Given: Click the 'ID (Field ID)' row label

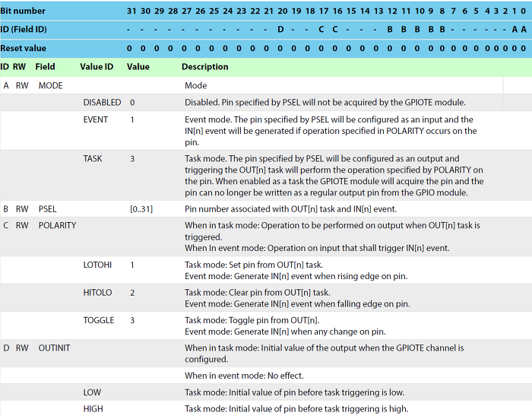Looking at the screenshot, I should tap(24, 29).
